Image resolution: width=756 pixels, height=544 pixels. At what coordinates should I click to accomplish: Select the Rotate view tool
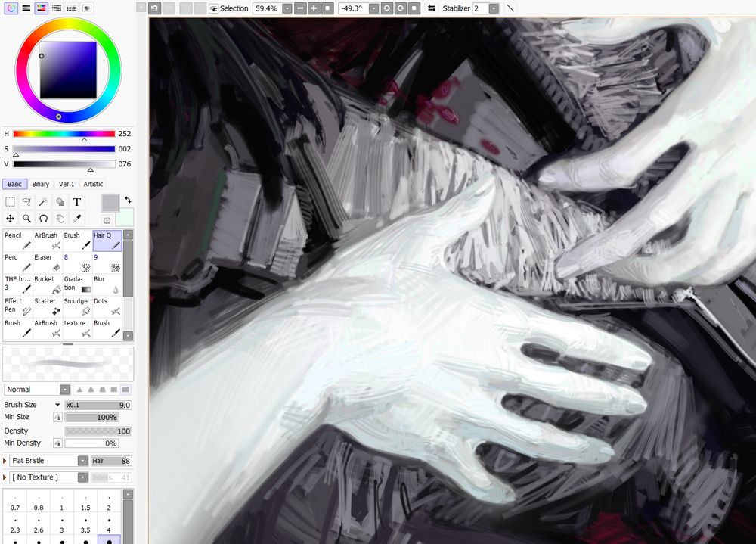43,219
